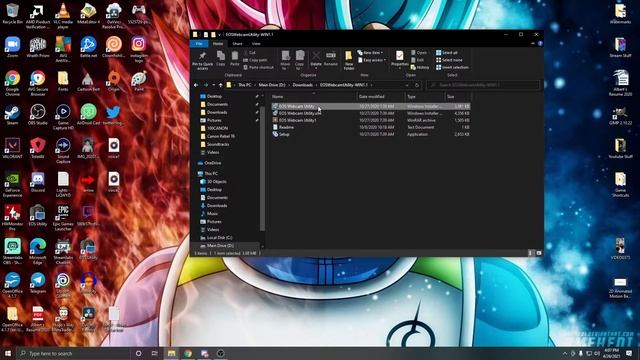The height and width of the screenshot is (360, 640).
Task: Click the Delete ribbon button
Action: click(316, 60)
